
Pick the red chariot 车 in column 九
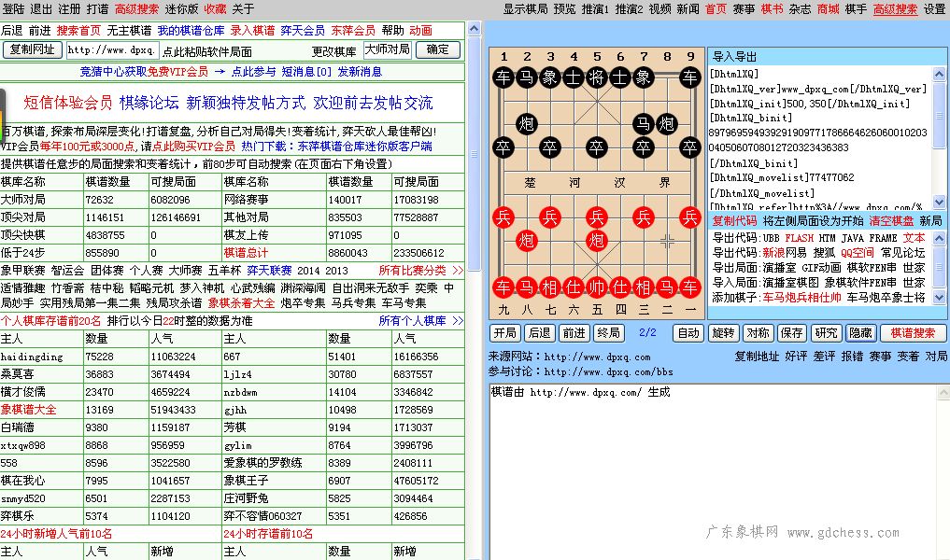(503, 287)
